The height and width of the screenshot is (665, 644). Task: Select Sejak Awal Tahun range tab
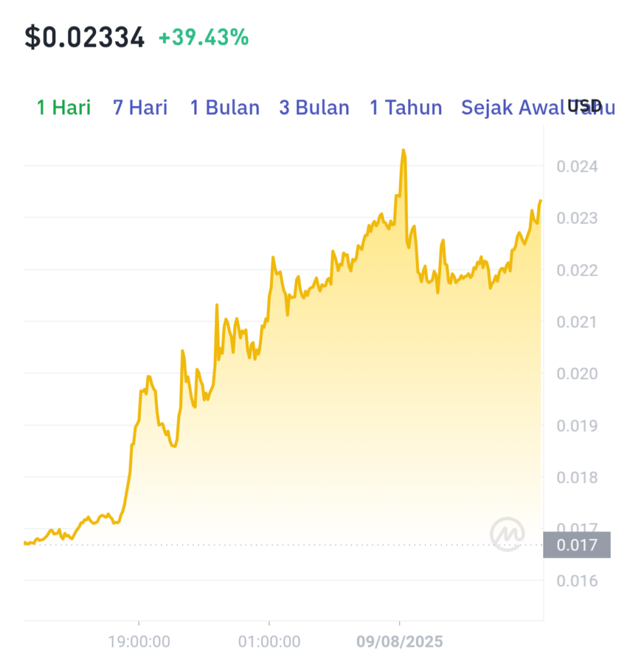538,107
